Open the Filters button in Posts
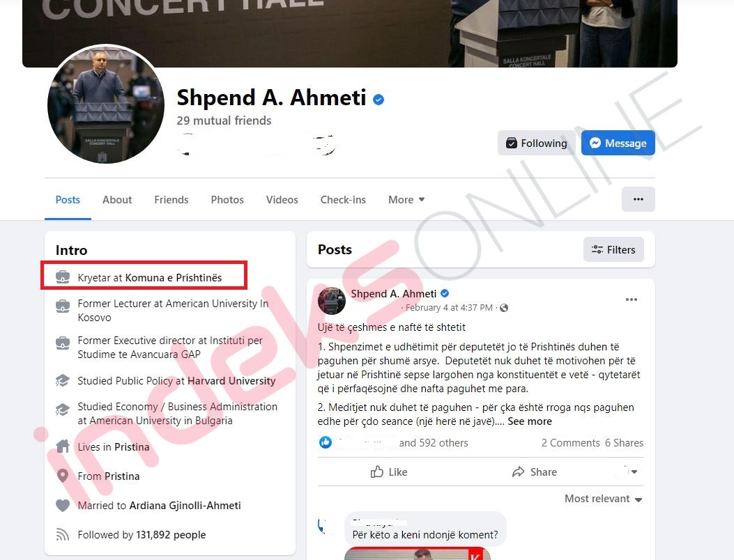Image resolution: width=734 pixels, height=560 pixels. pos(613,249)
